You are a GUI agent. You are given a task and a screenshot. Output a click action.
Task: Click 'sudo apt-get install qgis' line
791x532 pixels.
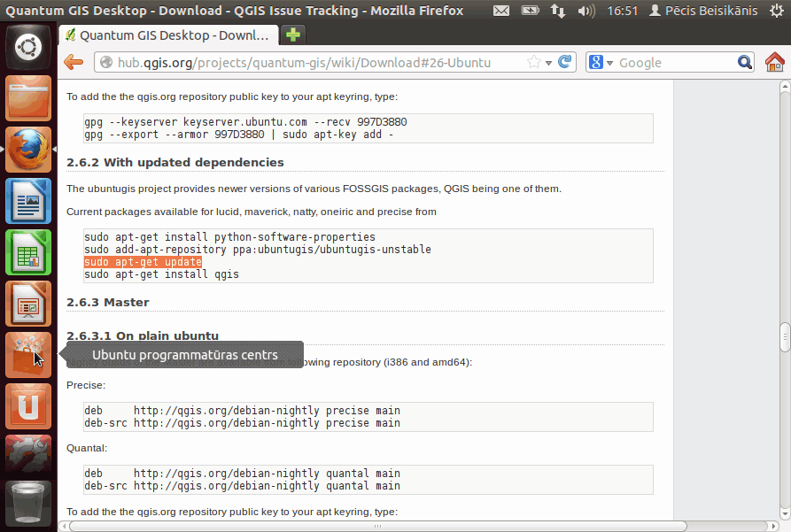161,274
